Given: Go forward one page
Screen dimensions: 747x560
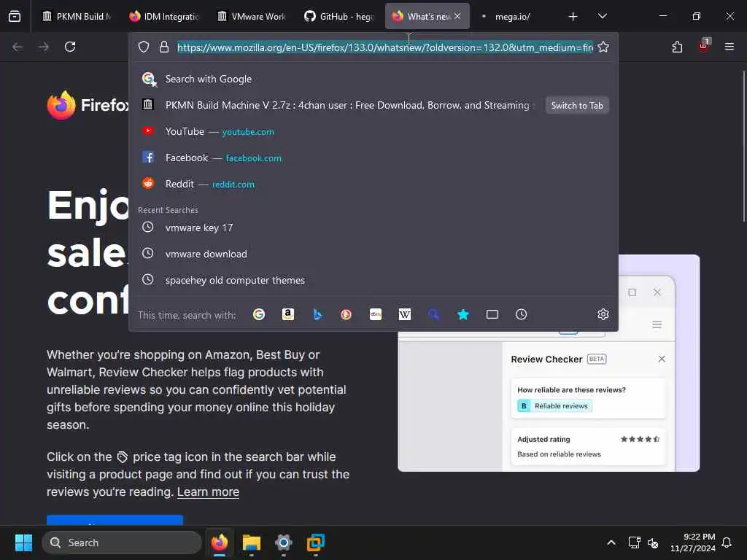Looking at the screenshot, I should [43, 47].
